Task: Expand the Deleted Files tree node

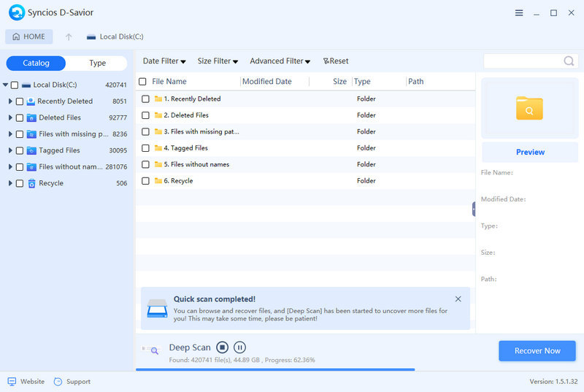Action: 10,118
